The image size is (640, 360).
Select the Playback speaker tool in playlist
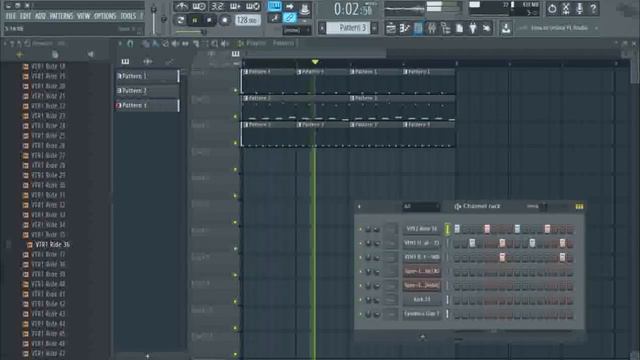point(225,43)
